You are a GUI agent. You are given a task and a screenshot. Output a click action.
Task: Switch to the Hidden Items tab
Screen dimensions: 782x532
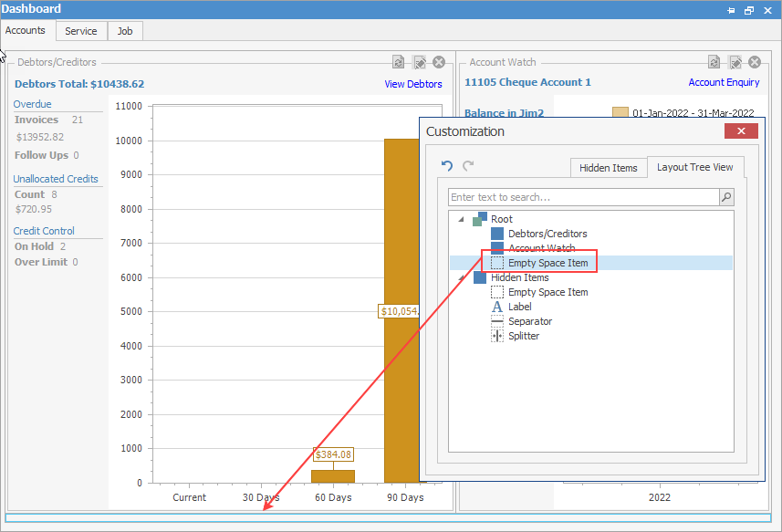coord(608,168)
